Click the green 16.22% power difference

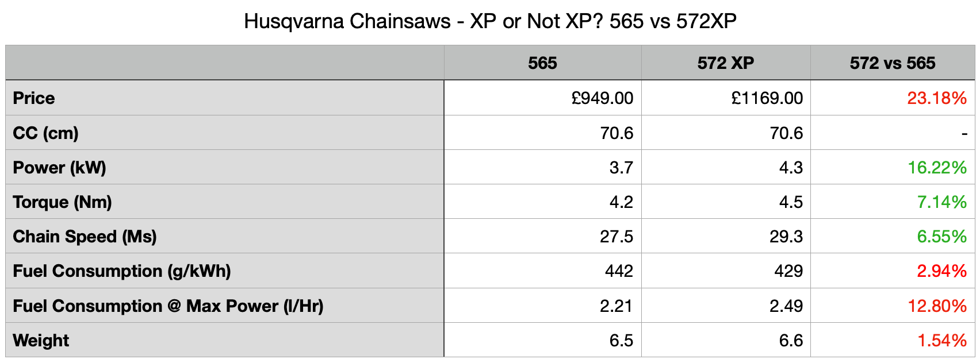tap(936, 168)
